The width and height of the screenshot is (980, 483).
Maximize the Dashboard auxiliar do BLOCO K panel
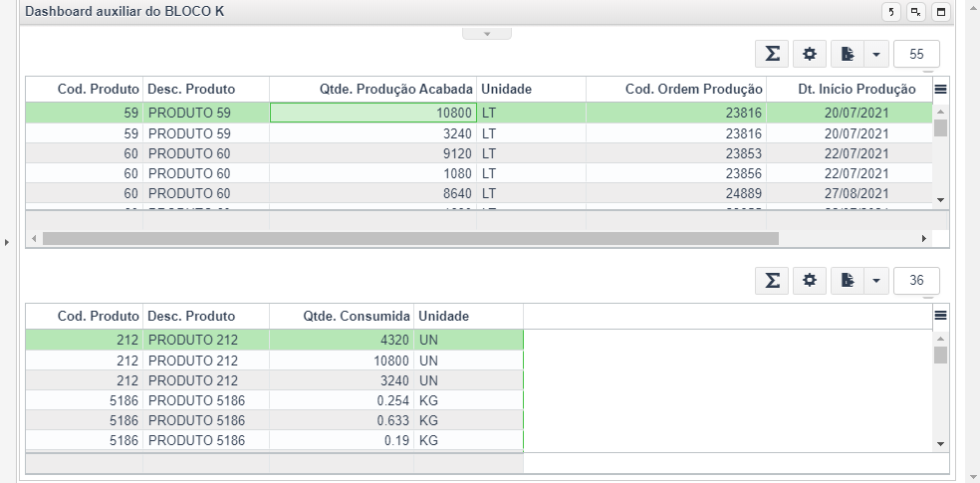(x=941, y=12)
